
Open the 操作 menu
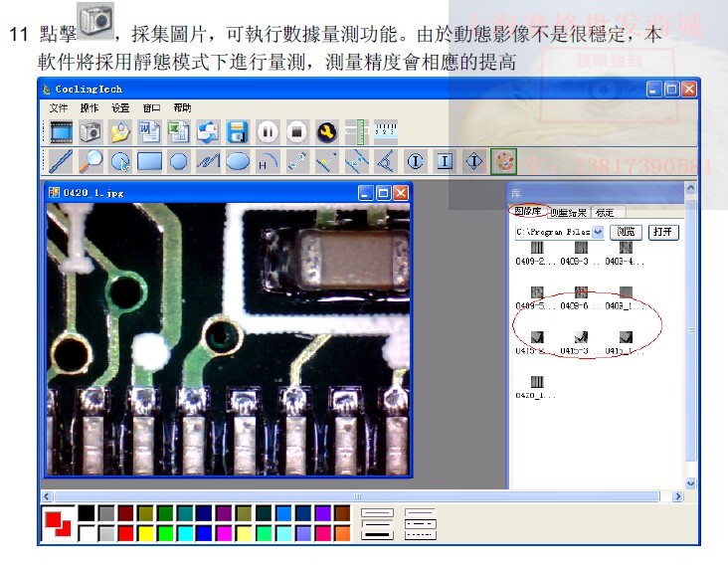tap(90, 107)
